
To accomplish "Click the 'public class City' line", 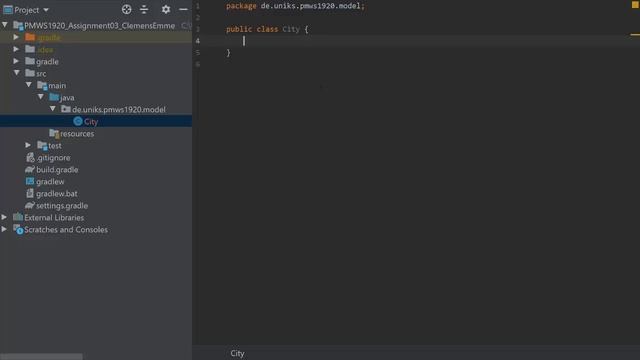I will (267, 29).
